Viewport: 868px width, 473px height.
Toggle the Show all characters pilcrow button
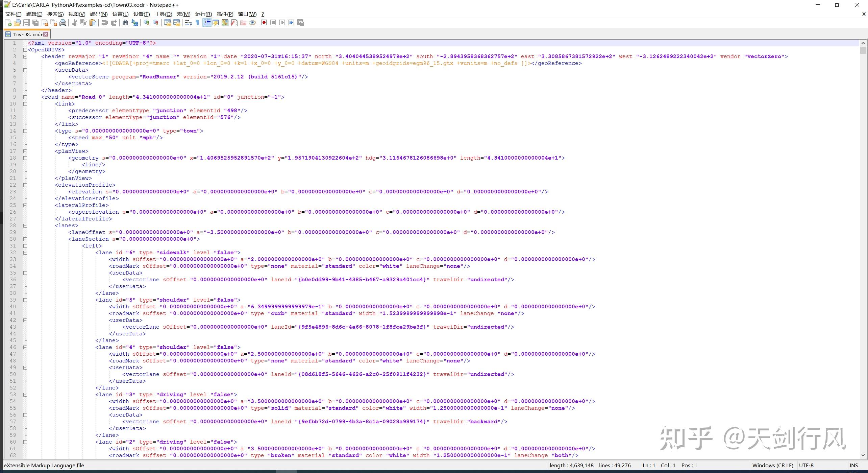[x=198, y=23]
